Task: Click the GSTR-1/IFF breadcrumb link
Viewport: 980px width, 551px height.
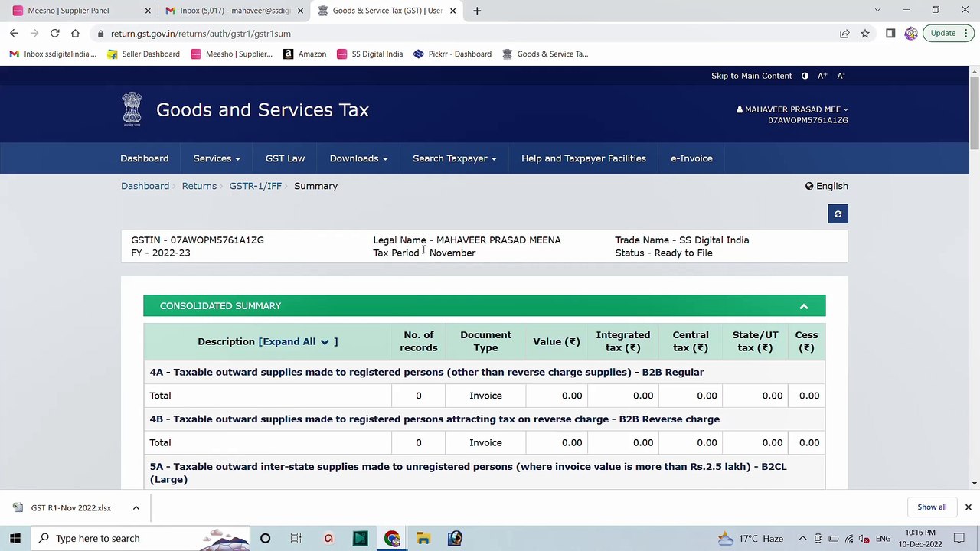Action: pos(255,186)
